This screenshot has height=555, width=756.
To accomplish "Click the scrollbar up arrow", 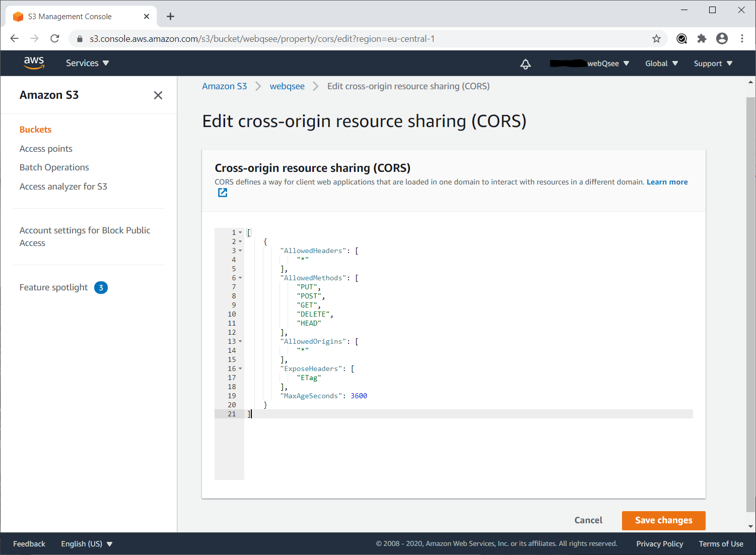I will pos(750,82).
